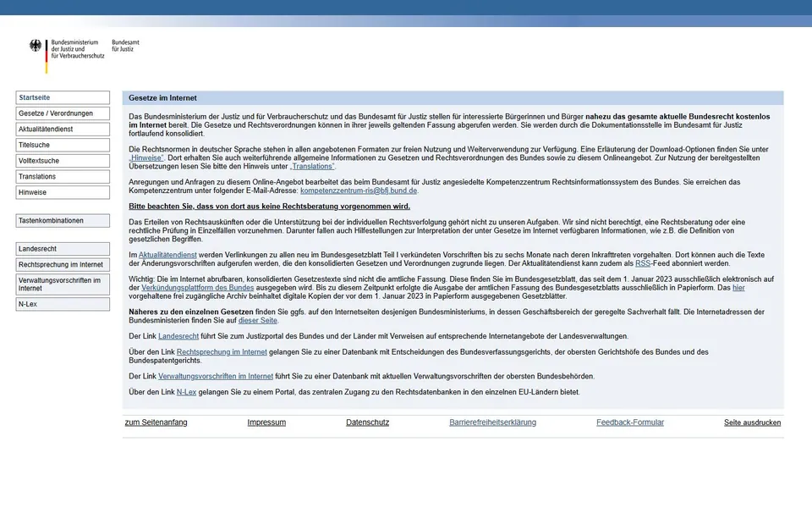Select Titelsuche in the sidebar
Screen dimensions: 812x508
point(63,145)
